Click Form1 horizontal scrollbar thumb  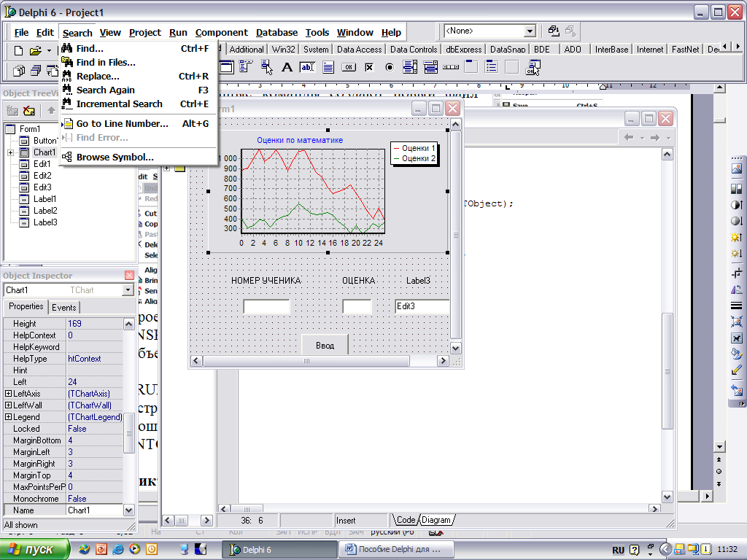tap(306, 361)
